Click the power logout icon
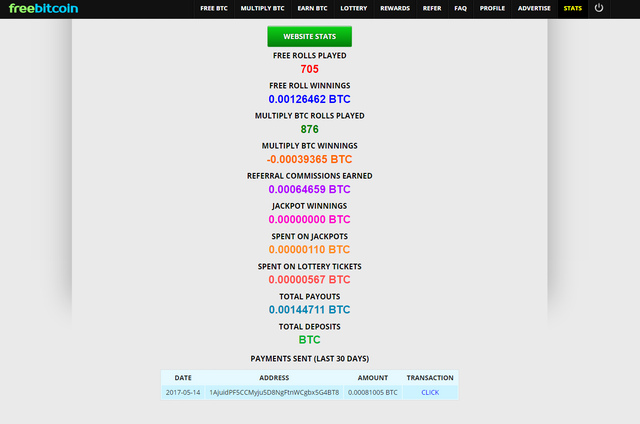640x424 pixels. point(599,8)
